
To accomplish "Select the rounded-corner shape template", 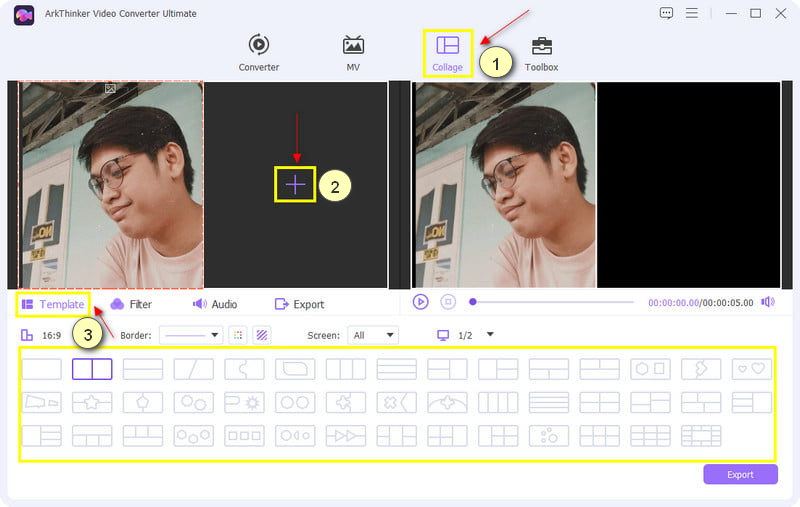I will (x=295, y=369).
